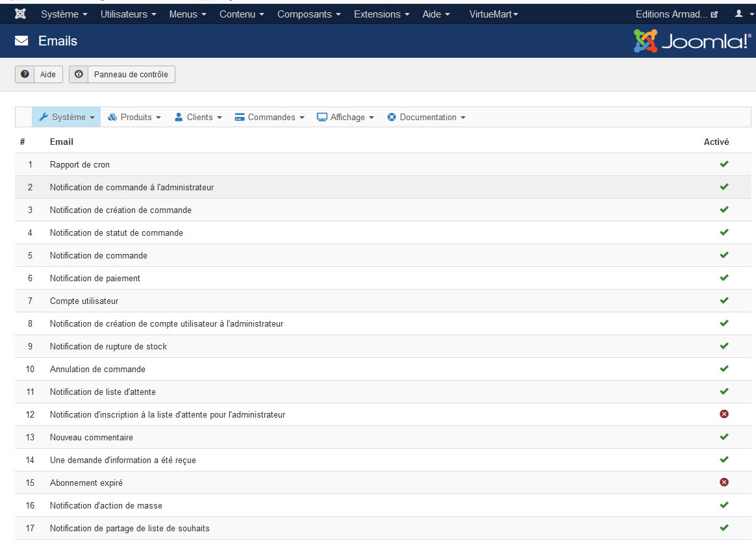Disable the Notification de paiement email
Screen dimensions: 756x541
coord(724,278)
